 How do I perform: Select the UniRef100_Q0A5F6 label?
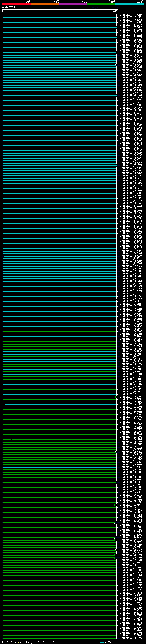click(131, 299)
